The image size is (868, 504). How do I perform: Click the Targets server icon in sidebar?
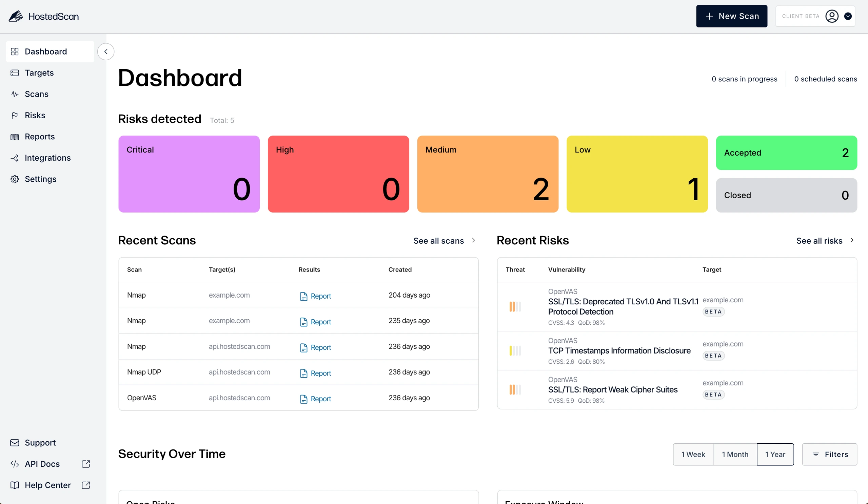click(15, 73)
